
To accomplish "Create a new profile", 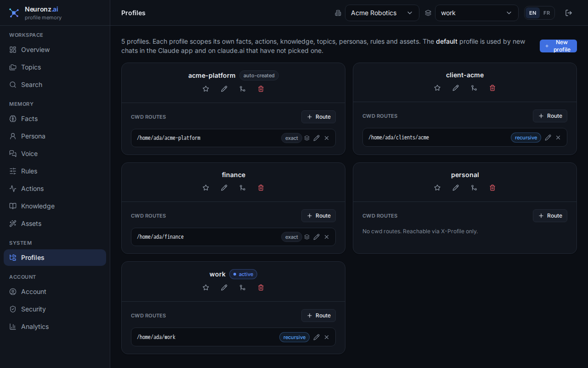I will coord(558,46).
